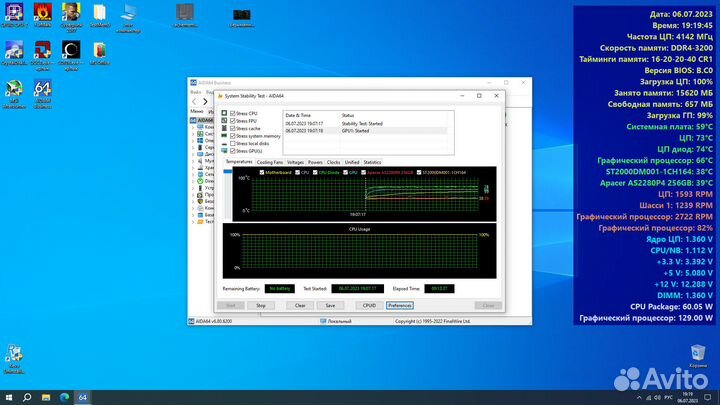
Task: Switch to the Clocks tab
Action: (x=333, y=162)
